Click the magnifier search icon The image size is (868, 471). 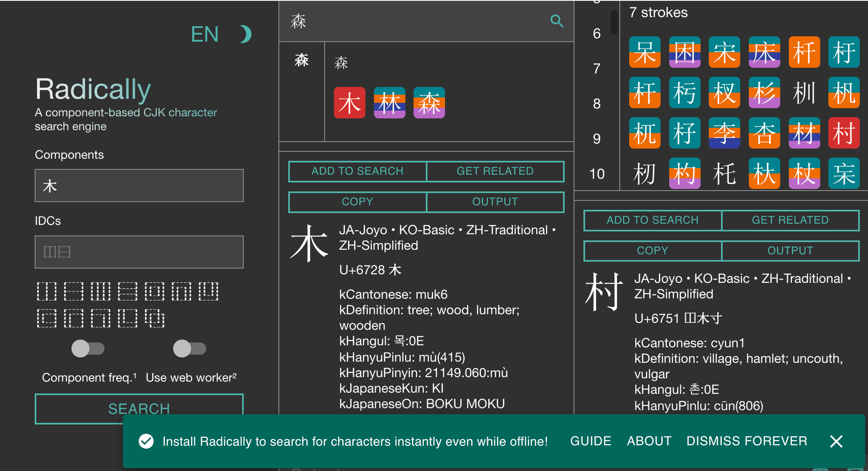pos(556,21)
